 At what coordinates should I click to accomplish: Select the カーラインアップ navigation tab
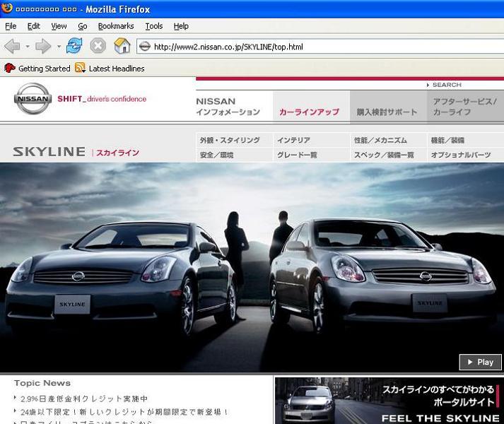tap(310, 112)
